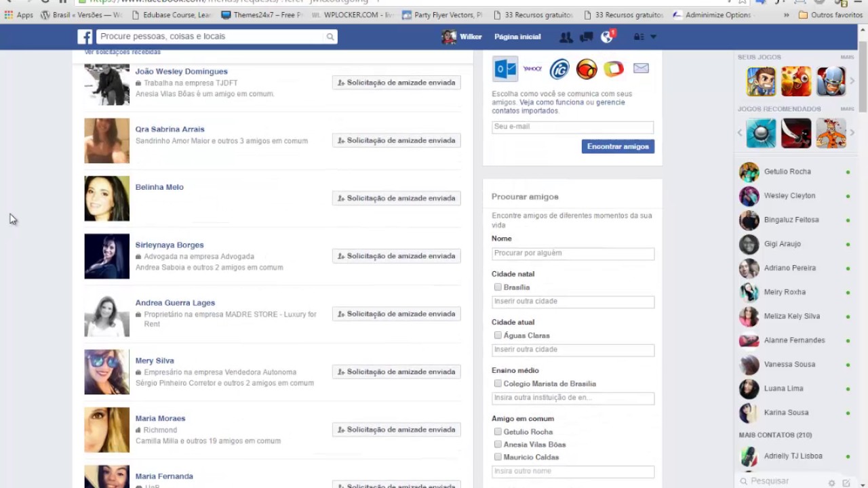Click the chat settings gear icon

[x=831, y=483]
